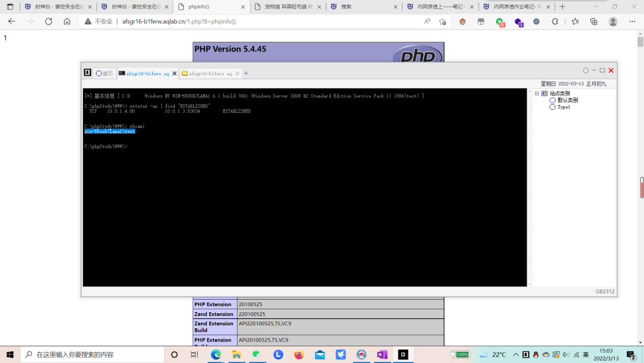Image resolution: width=644 pixels, height=363 pixels.
Task: Open the Mail app from taskbar
Action: click(320, 355)
